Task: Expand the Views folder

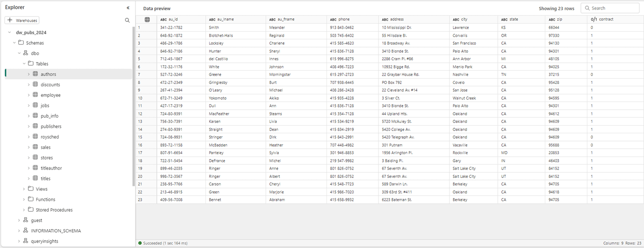Action: (x=24, y=189)
